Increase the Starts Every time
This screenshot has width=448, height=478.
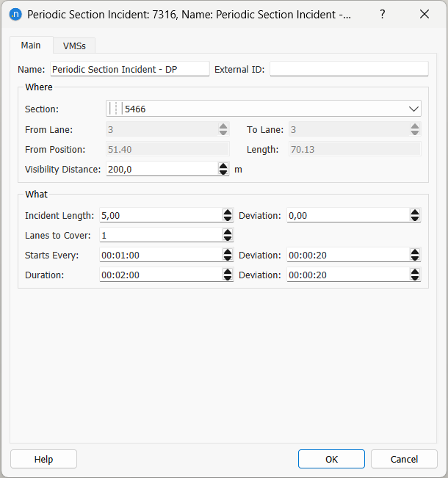[228, 251]
